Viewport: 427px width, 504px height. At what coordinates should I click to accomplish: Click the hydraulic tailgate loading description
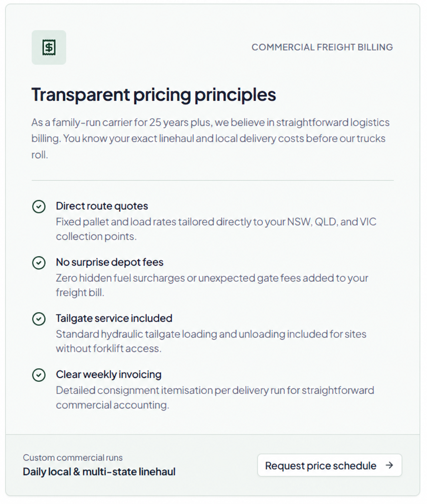tap(211, 341)
